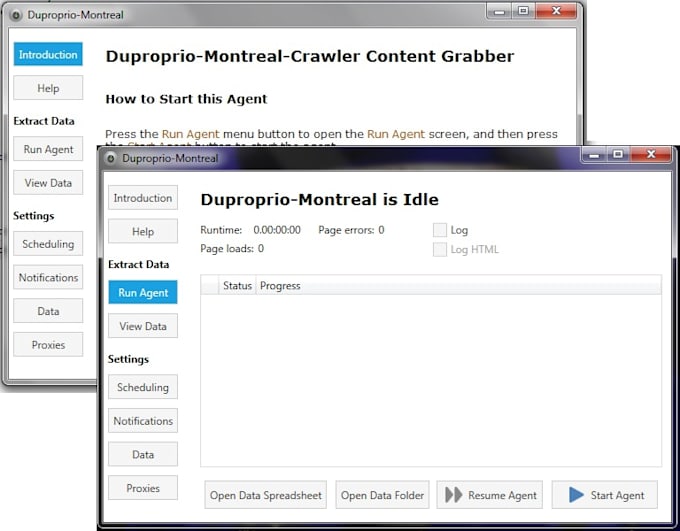Click View Data in the back window

coord(48,183)
